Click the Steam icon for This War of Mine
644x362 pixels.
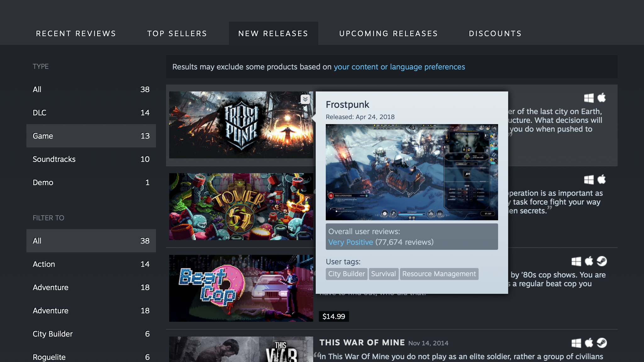[x=602, y=343]
